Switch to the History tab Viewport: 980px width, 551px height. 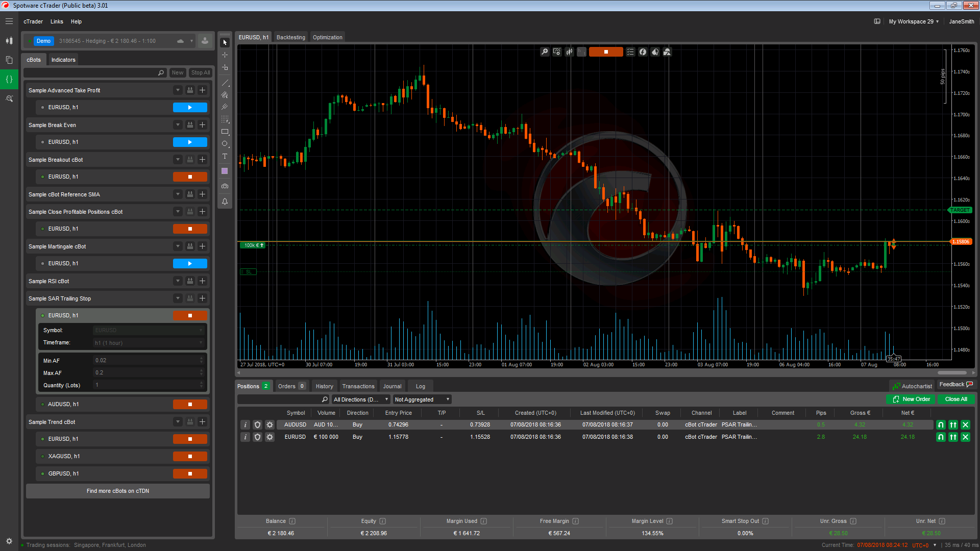click(324, 386)
